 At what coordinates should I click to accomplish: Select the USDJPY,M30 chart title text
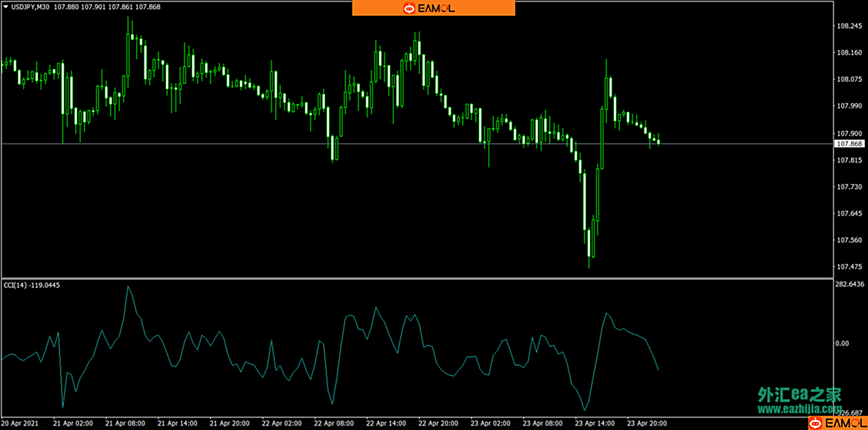click(30, 7)
